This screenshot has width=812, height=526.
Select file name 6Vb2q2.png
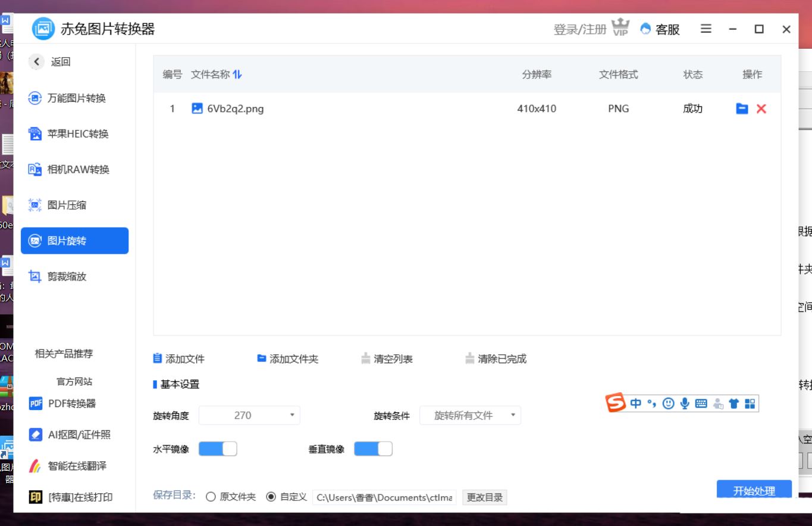[236, 109]
